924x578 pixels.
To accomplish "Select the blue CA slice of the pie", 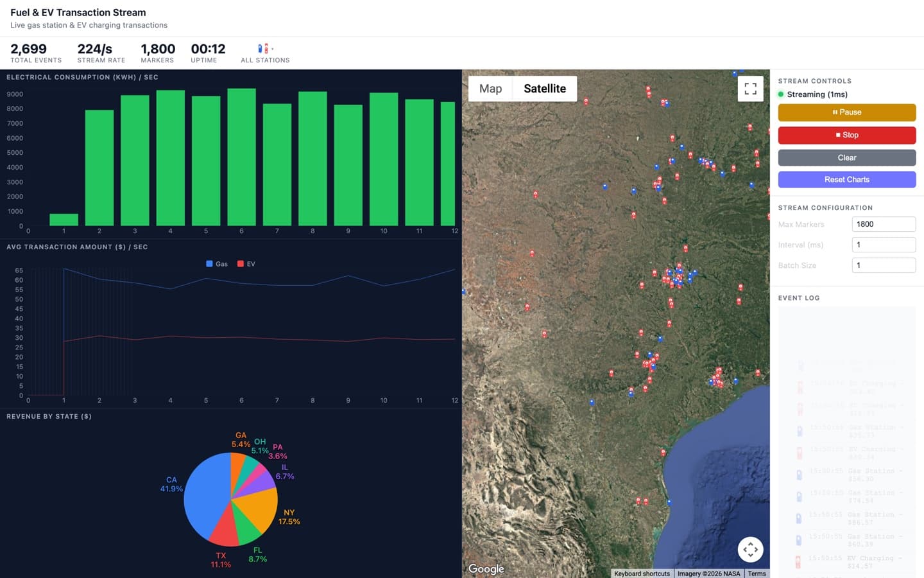I will tap(205, 495).
